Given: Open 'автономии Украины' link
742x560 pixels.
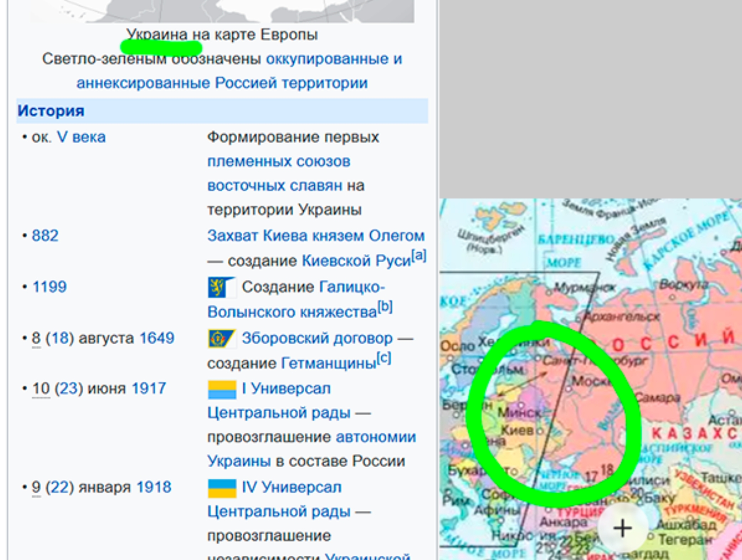Looking at the screenshot, I should 376,437.
